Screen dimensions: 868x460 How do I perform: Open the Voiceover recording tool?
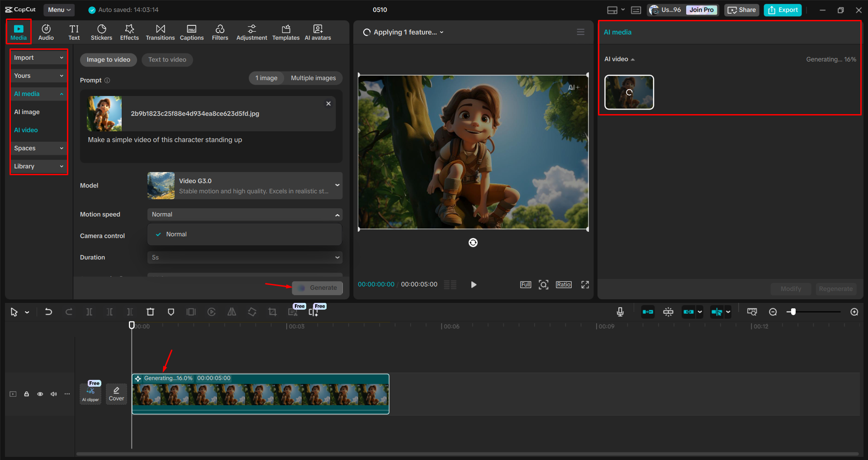(x=620, y=312)
